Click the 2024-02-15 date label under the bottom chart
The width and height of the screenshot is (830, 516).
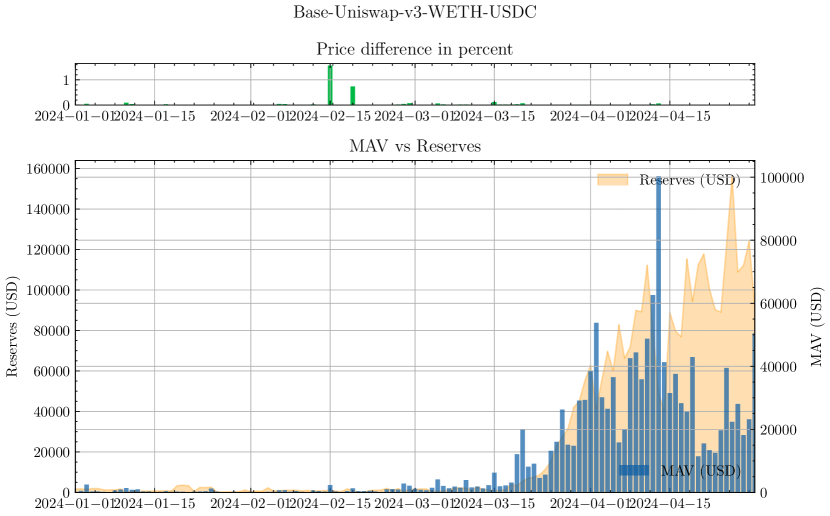(x=330, y=503)
